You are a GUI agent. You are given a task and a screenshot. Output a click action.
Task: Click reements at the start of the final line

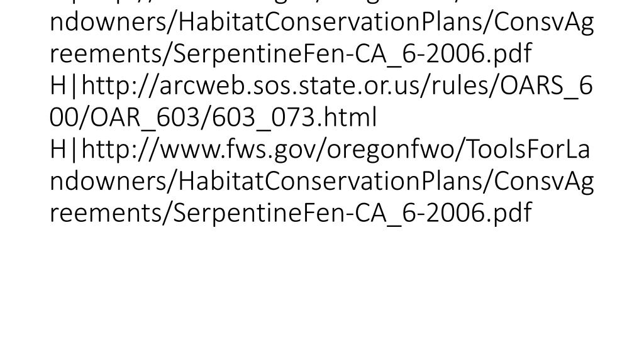(106, 212)
